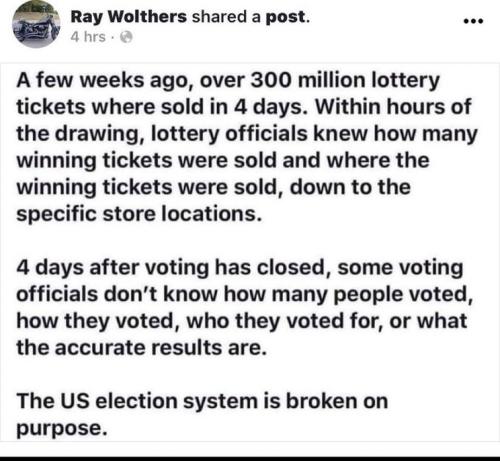
Task: Click the black bar below the post
Action: pyautogui.click(x=250, y=458)
